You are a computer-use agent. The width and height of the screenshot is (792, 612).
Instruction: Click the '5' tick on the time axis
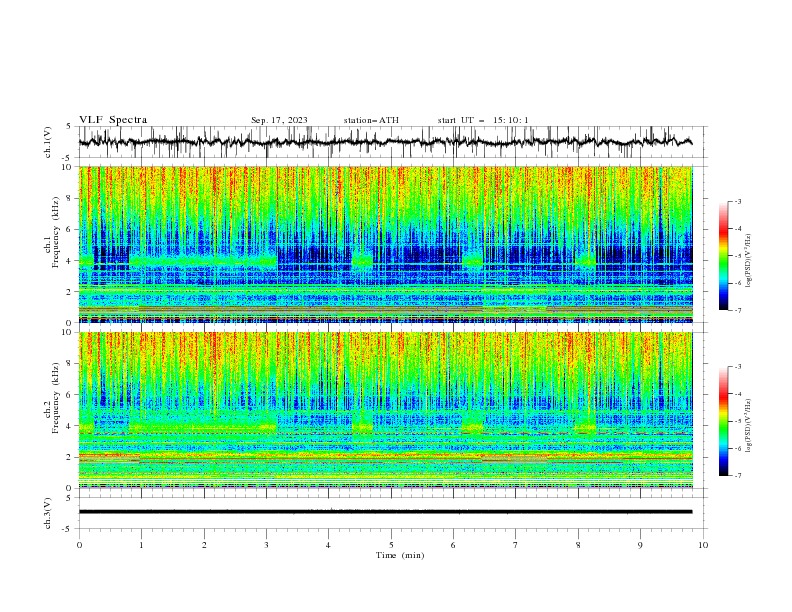(391, 545)
